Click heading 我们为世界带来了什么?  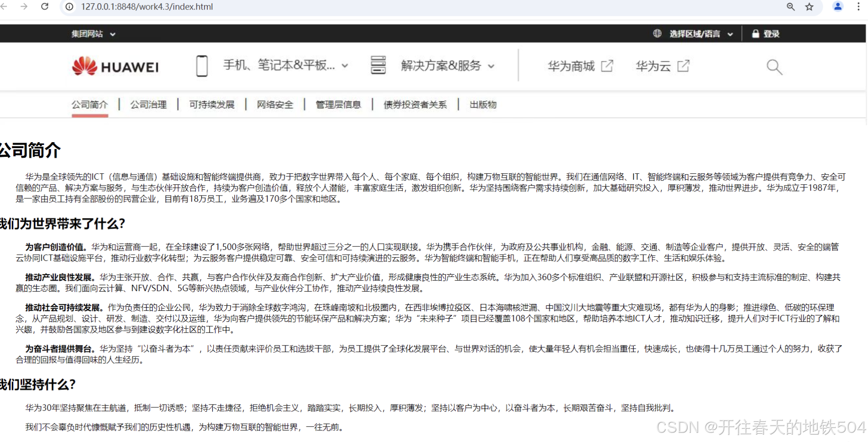point(63,224)
